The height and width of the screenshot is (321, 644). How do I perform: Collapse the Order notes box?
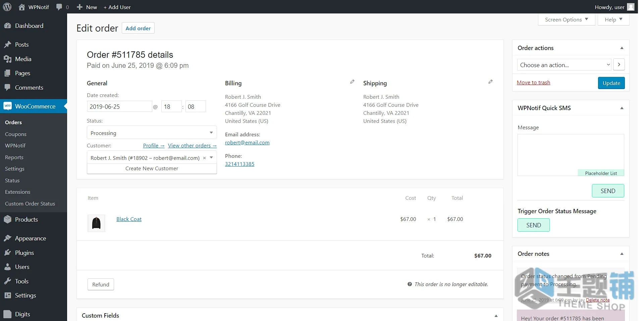[x=622, y=254]
